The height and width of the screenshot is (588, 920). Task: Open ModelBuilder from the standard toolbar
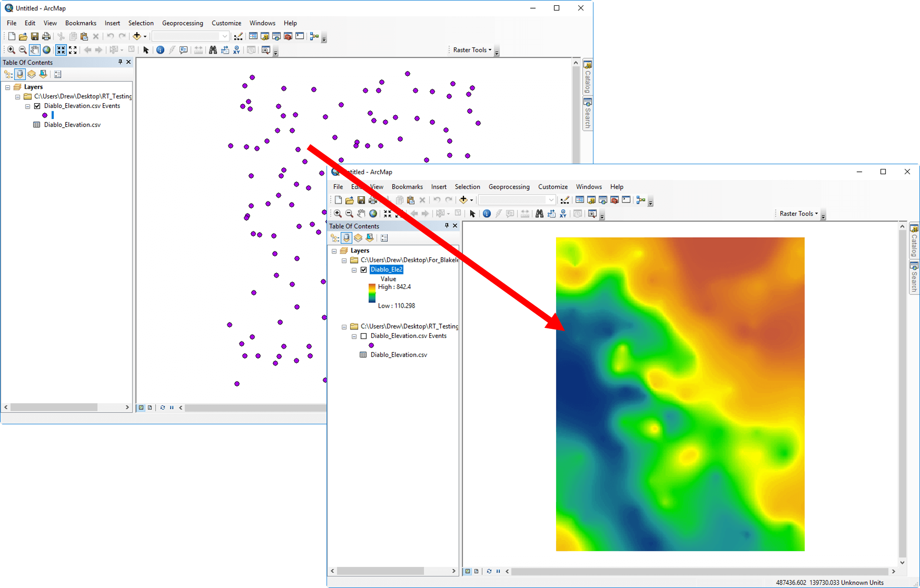click(641, 199)
